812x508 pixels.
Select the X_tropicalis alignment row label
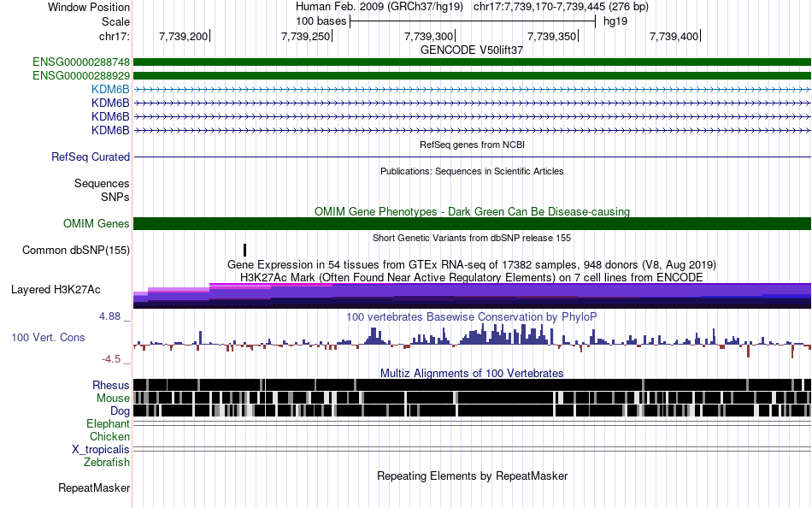click(101, 450)
